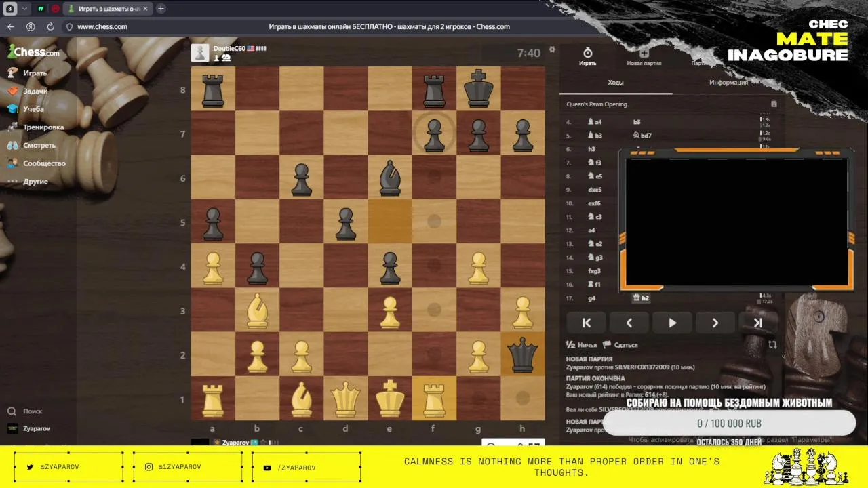Jump to last move button

(x=758, y=323)
